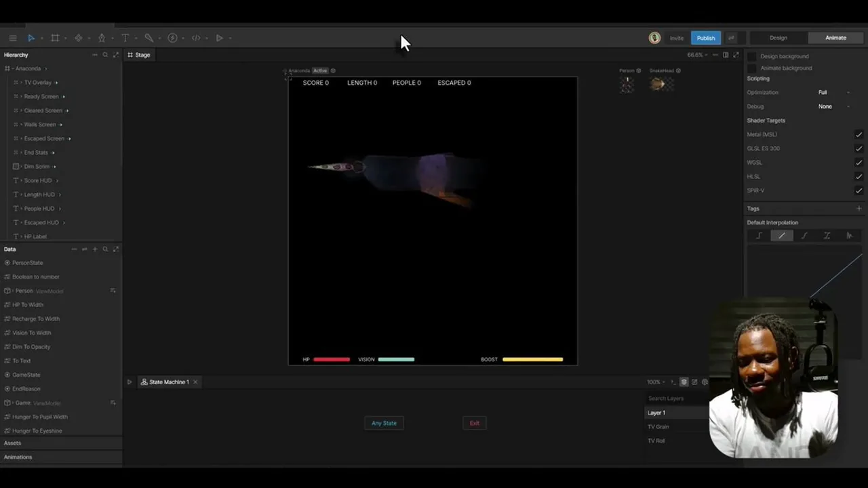Toggle HLSL shader target
Image resolution: width=868 pixels, height=488 pixels.
pos(859,177)
